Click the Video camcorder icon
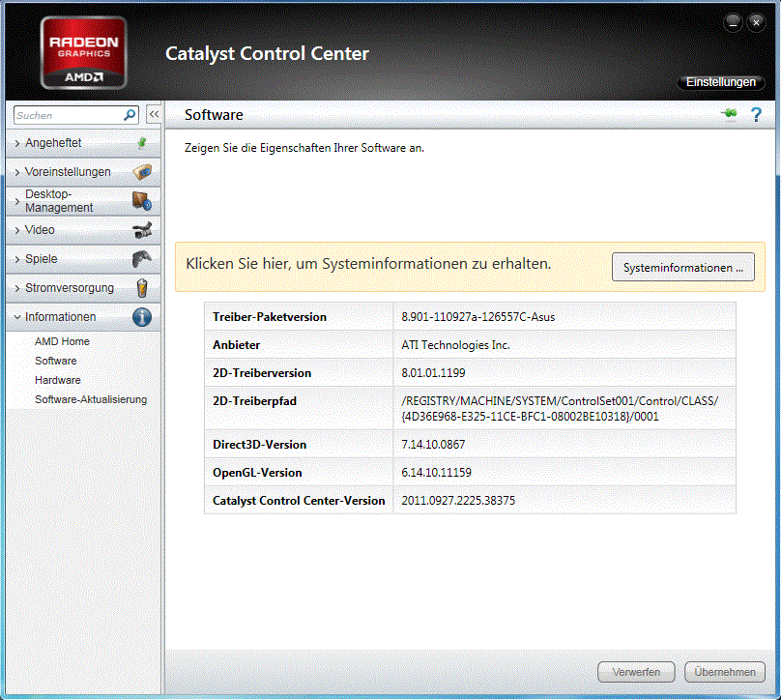 click(x=142, y=230)
